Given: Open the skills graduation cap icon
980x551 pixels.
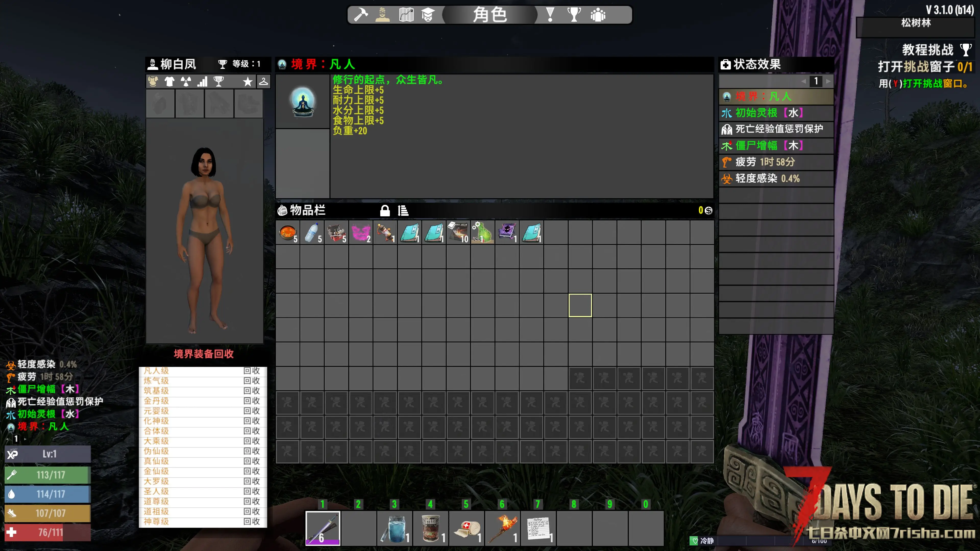Looking at the screenshot, I should click(x=428, y=15).
